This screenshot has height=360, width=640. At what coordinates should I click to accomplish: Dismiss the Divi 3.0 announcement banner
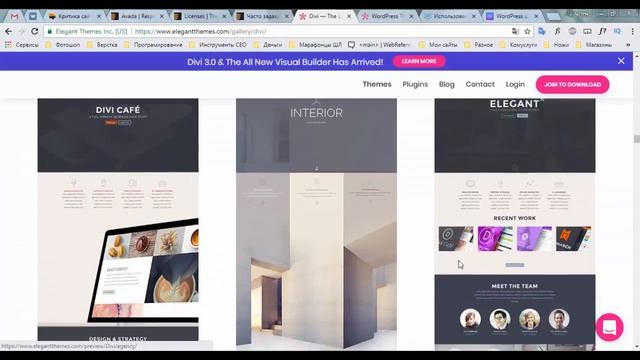pyautogui.click(x=621, y=61)
